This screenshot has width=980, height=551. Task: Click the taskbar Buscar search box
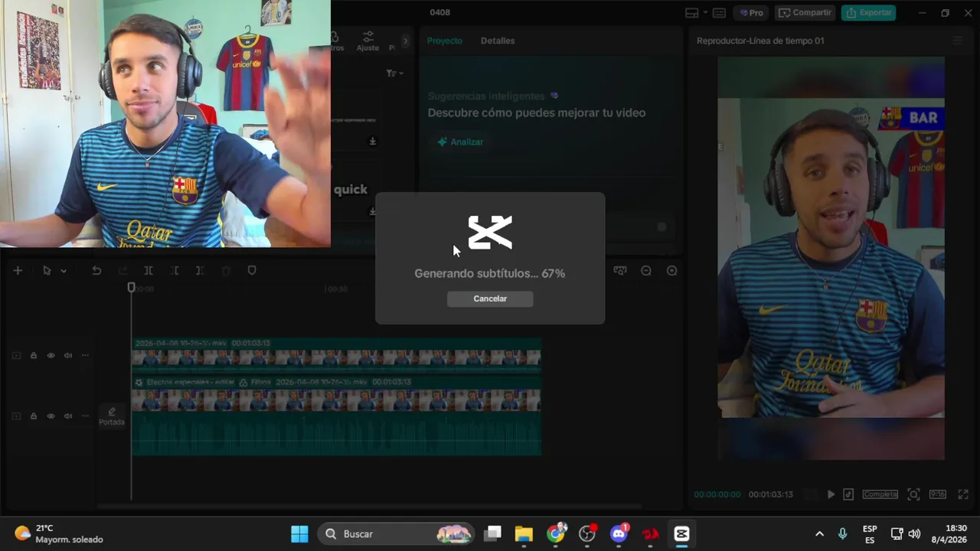(396, 533)
